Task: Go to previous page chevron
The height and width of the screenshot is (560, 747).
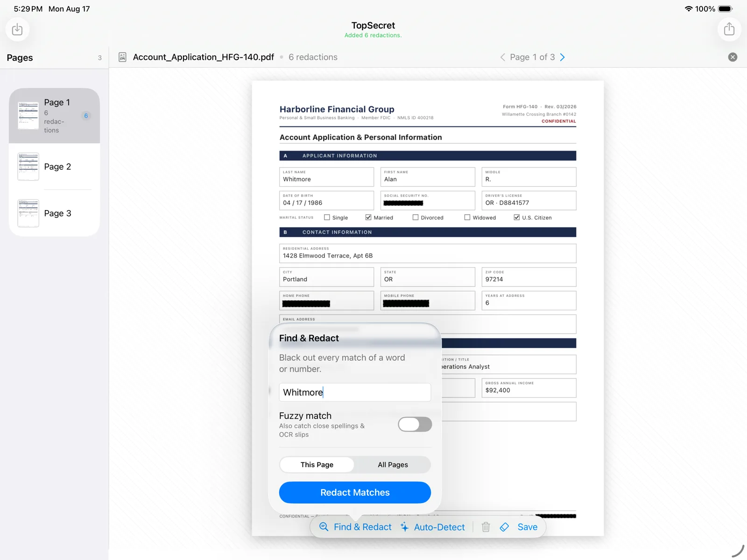Action: click(x=502, y=57)
